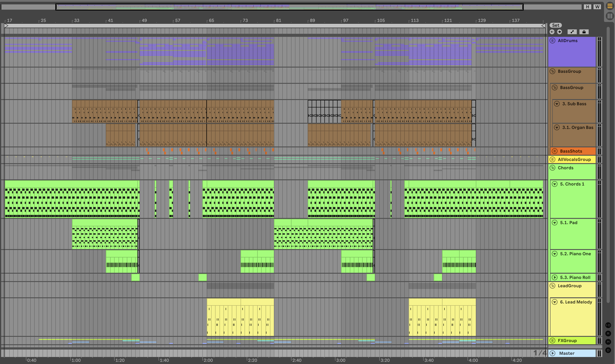Unfold the 5.3. Piano Roll track
This screenshot has height=364, width=615.
coord(555,277)
